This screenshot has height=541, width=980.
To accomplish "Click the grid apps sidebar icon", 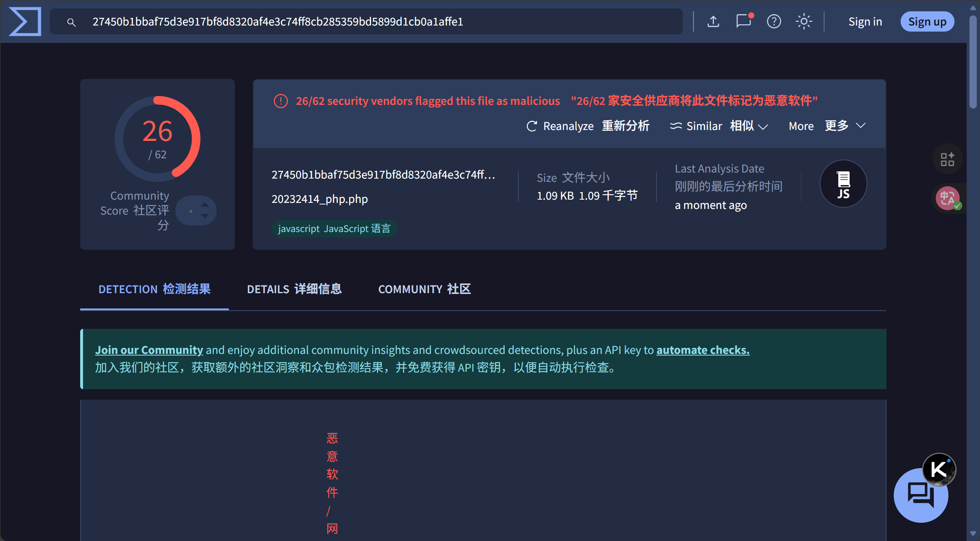I will tap(947, 159).
